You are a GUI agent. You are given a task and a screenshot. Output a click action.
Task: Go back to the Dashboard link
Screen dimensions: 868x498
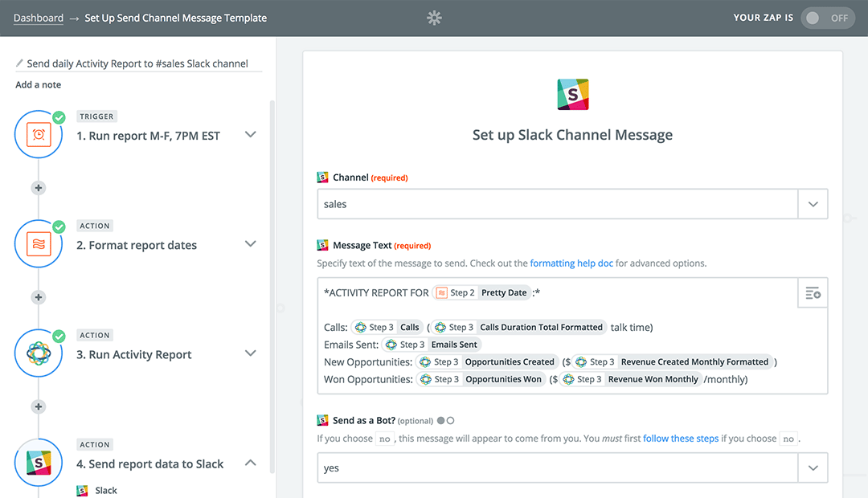click(x=39, y=18)
